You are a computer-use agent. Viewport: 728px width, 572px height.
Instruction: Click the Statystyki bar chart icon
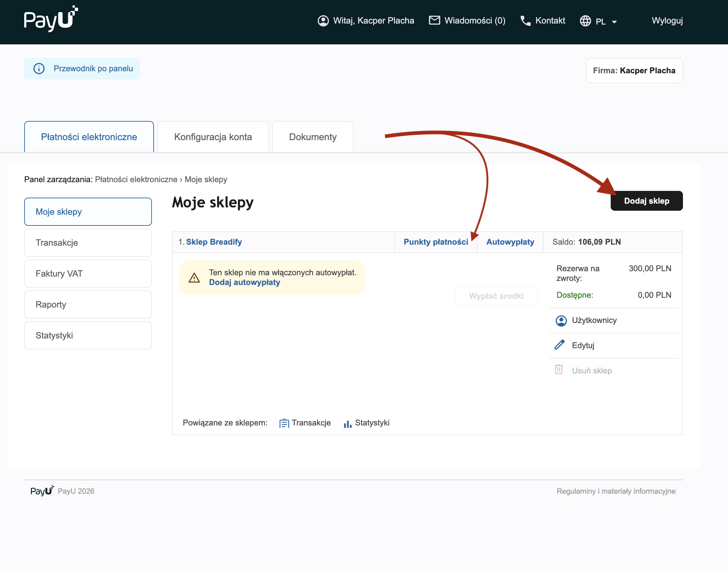click(348, 424)
